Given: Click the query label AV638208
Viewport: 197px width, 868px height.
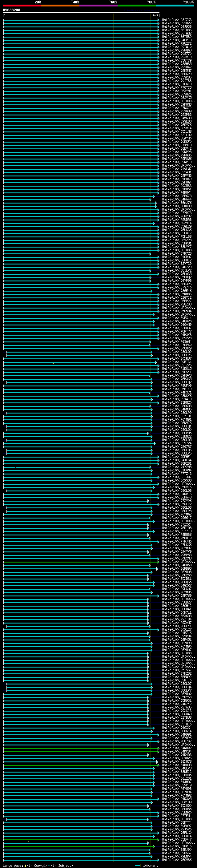Looking at the screenshot, I should (11, 10).
